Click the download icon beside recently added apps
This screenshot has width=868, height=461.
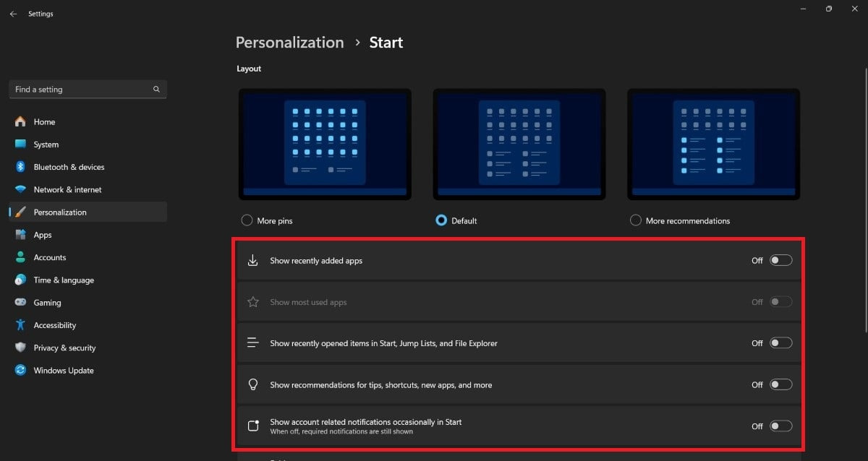[253, 261]
